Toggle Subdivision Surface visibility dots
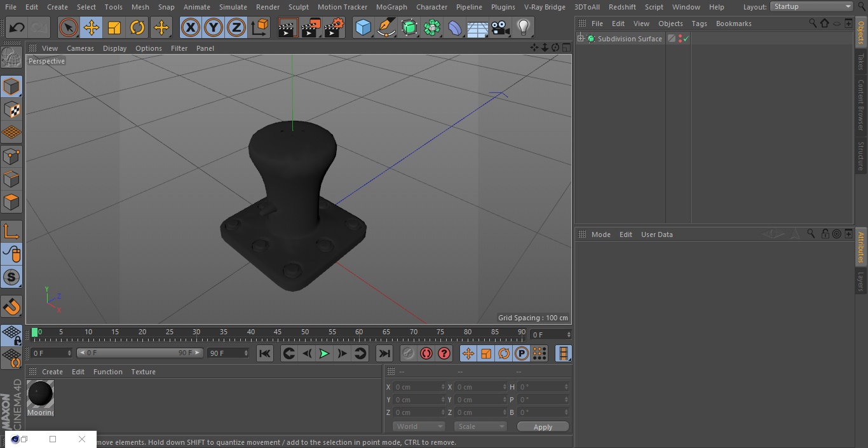 coord(680,39)
